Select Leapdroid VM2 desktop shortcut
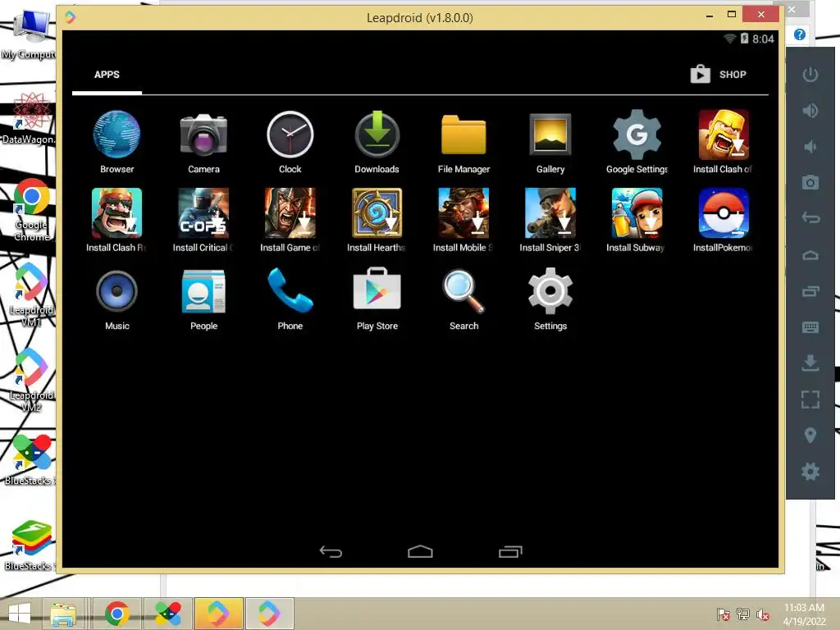840x630 pixels. 31,380
